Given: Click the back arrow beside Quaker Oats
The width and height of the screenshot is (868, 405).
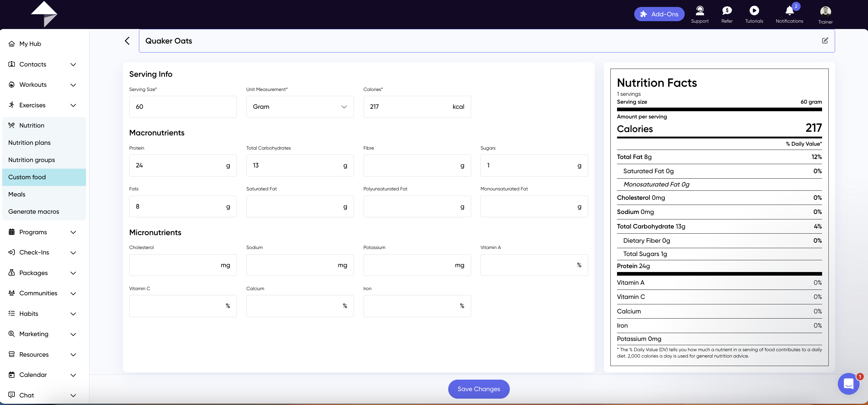Looking at the screenshot, I should (127, 41).
